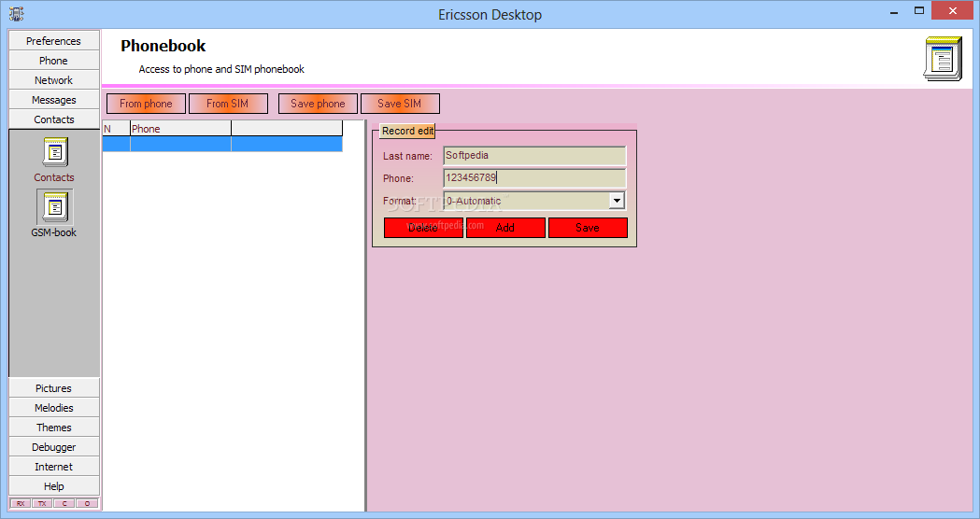
Task: Open the Format dropdown arrow
Action: (x=617, y=201)
